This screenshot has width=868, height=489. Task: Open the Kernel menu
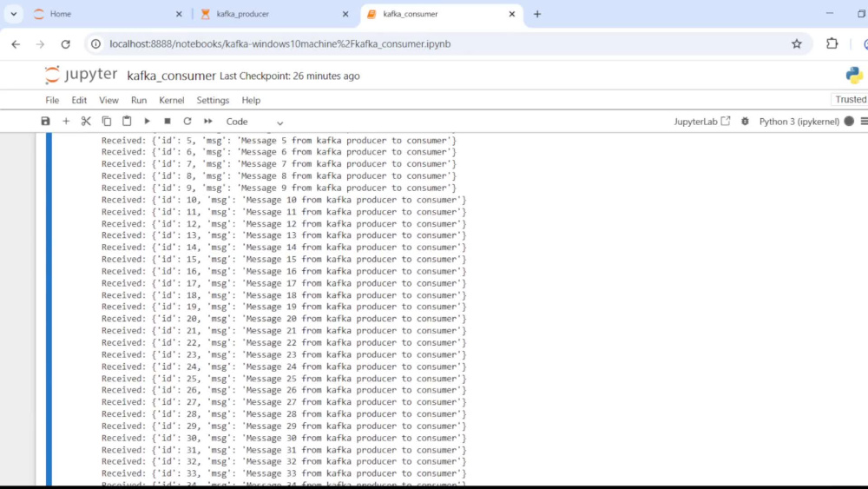coord(172,100)
